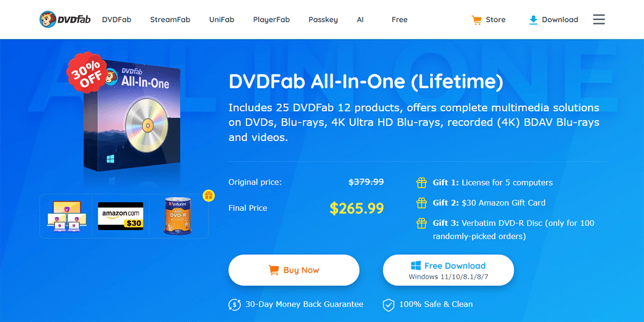Click the Gift 3 present icon
The height and width of the screenshot is (322, 644).
point(422,223)
